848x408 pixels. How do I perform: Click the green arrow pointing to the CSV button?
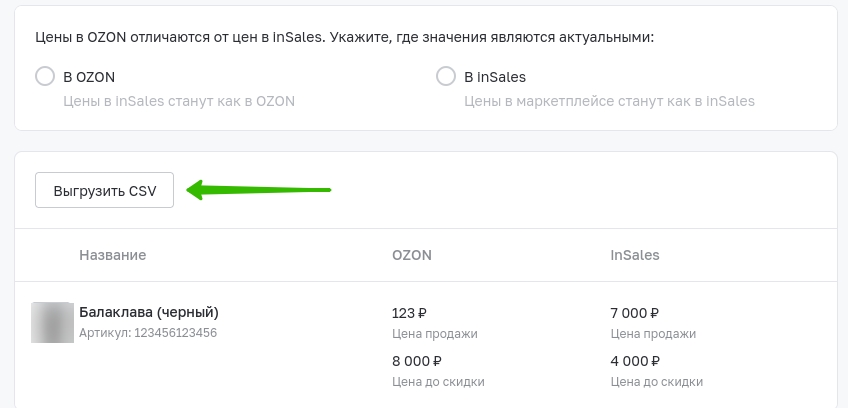pos(259,190)
